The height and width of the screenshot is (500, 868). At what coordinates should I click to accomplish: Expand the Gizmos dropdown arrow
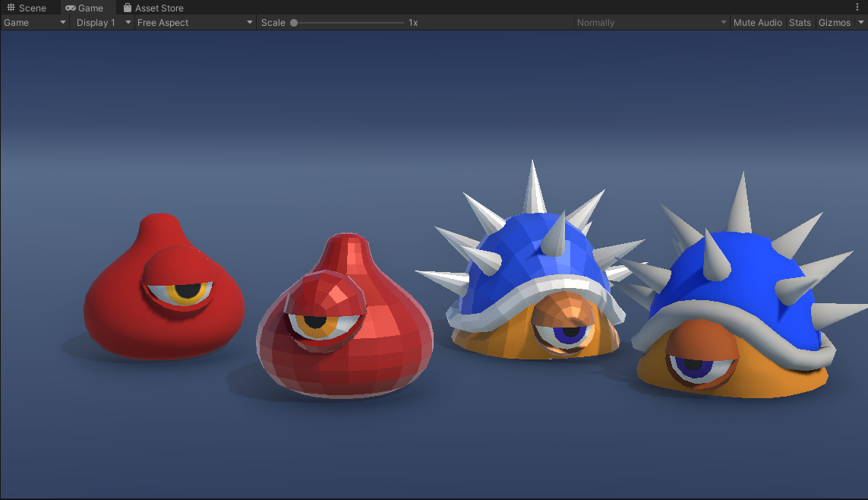(861, 23)
